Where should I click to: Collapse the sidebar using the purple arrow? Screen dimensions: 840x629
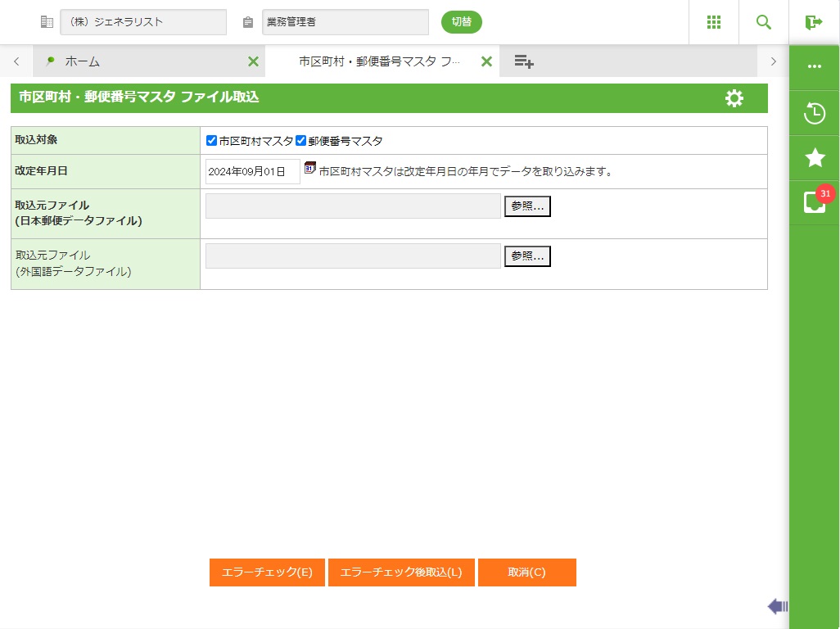pyautogui.click(x=777, y=606)
